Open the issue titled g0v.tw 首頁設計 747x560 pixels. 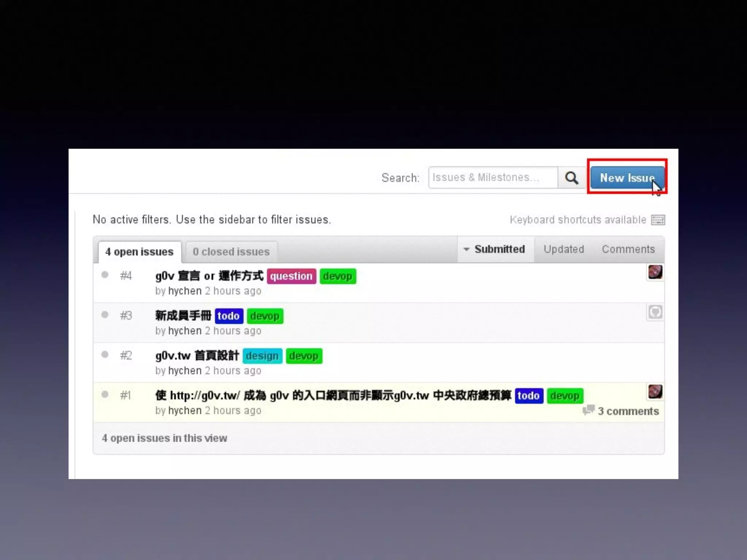coord(197,355)
